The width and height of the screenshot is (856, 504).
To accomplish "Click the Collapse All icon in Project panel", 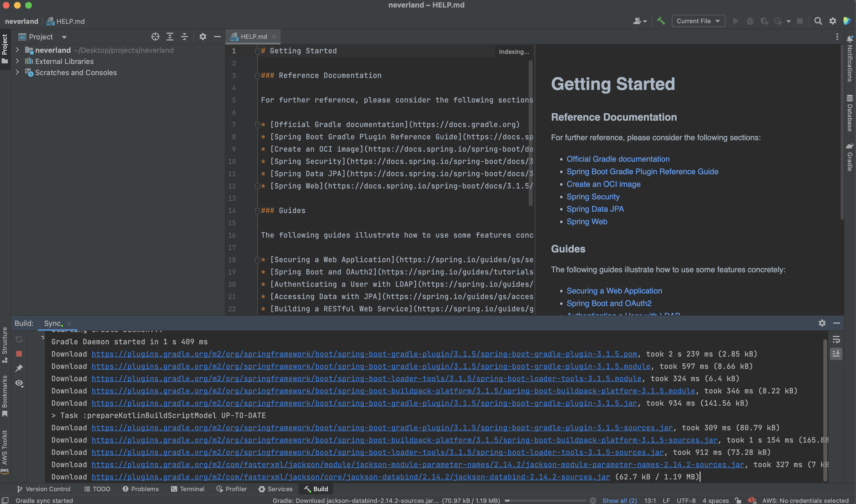I will click(x=184, y=37).
